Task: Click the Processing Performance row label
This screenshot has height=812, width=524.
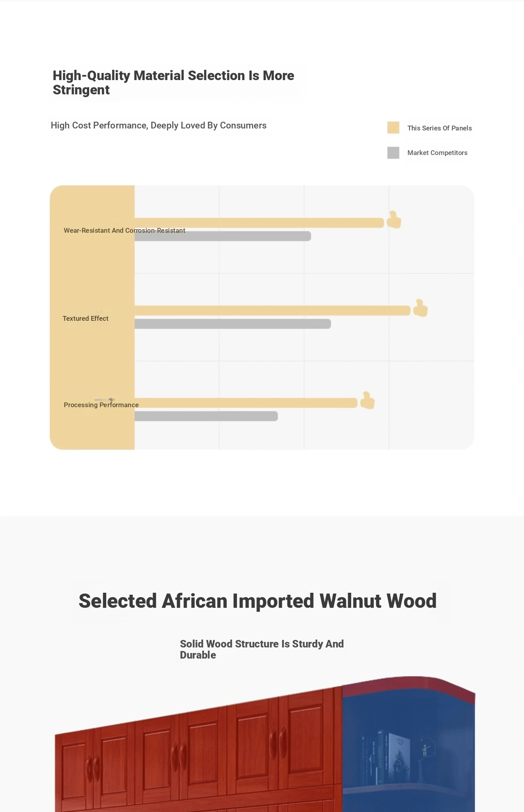Action: point(101,405)
